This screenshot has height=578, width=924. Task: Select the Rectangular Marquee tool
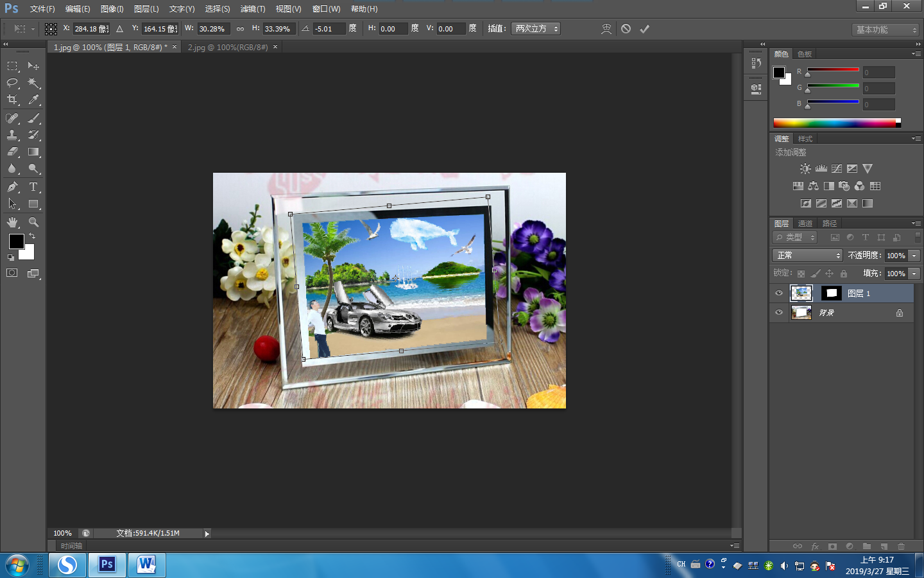click(x=12, y=66)
